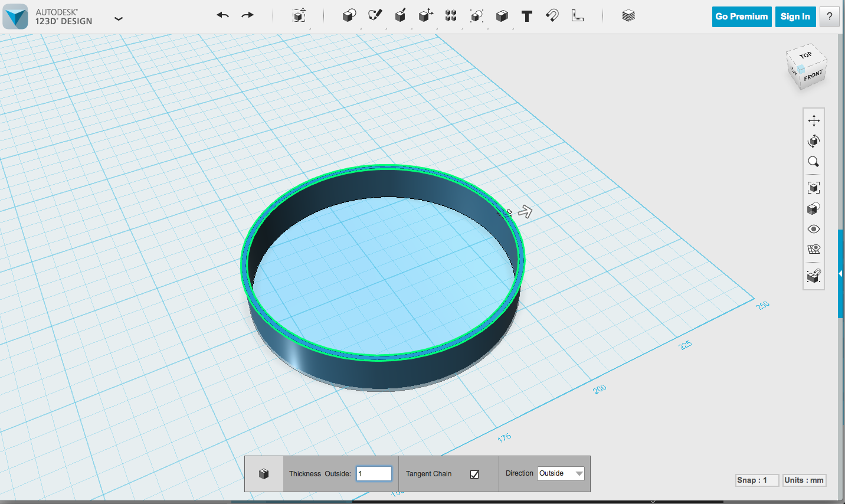The width and height of the screenshot is (845, 504).
Task: Select the Measure tool
Action: tap(578, 16)
